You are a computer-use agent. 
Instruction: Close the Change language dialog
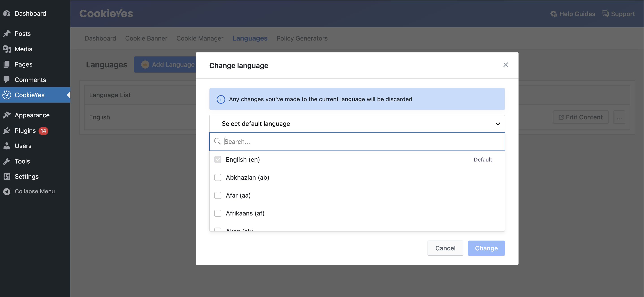click(x=506, y=65)
